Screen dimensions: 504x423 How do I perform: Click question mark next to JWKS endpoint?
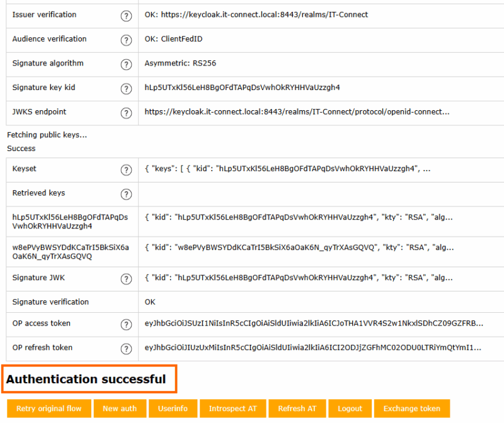pos(126,113)
